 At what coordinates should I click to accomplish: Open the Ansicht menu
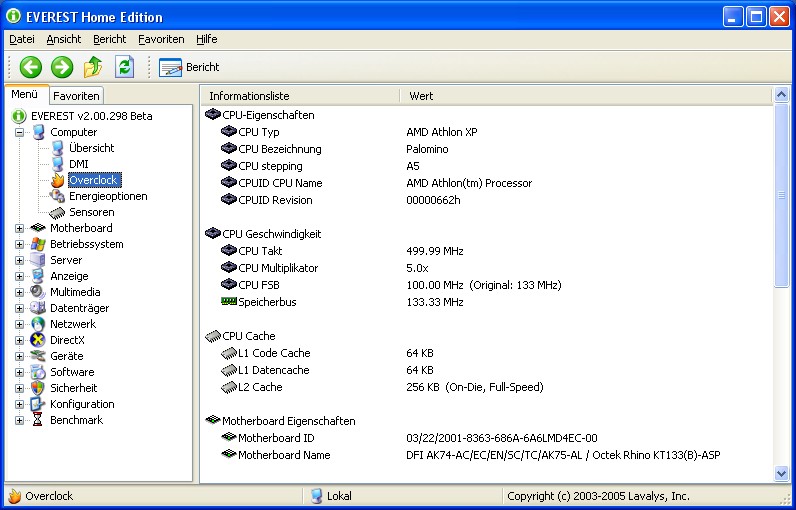pos(63,39)
